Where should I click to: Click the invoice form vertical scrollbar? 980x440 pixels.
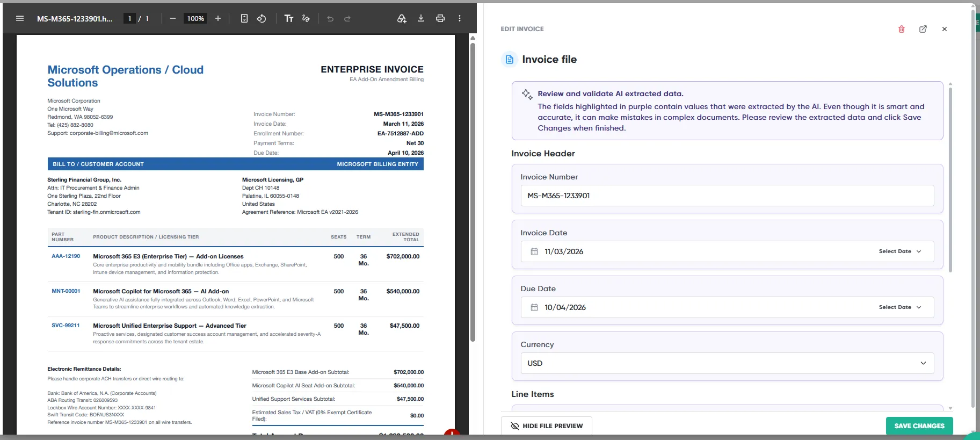[x=950, y=179]
